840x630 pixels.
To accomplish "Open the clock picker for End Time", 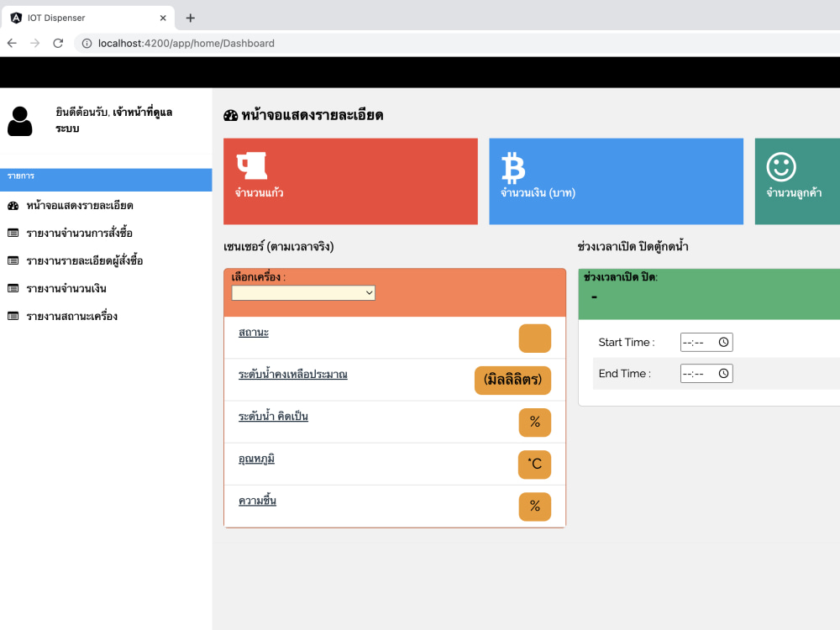I will point(723,374).
